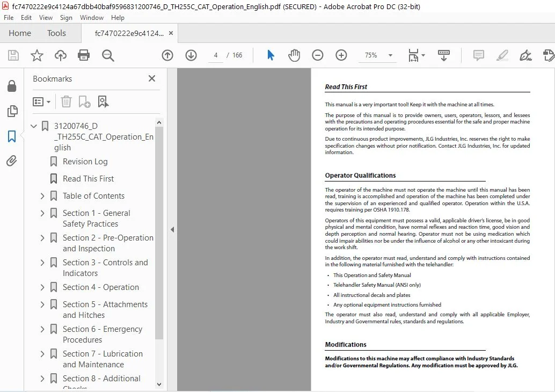Image resolution: width=555 pixels, height=392 pixels.
Task: Open the Edit menu
Action: pos(26,17)
